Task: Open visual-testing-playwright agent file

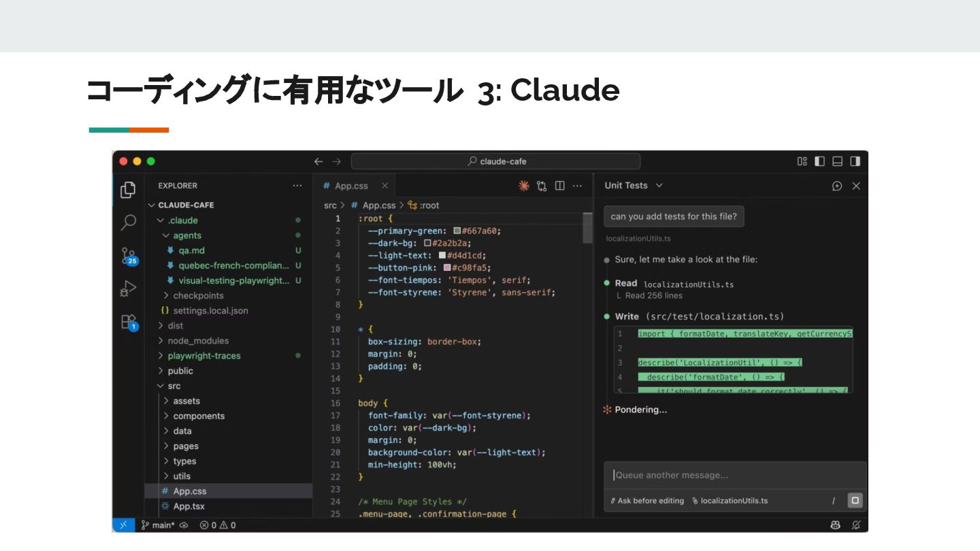Action: [229, 280]
